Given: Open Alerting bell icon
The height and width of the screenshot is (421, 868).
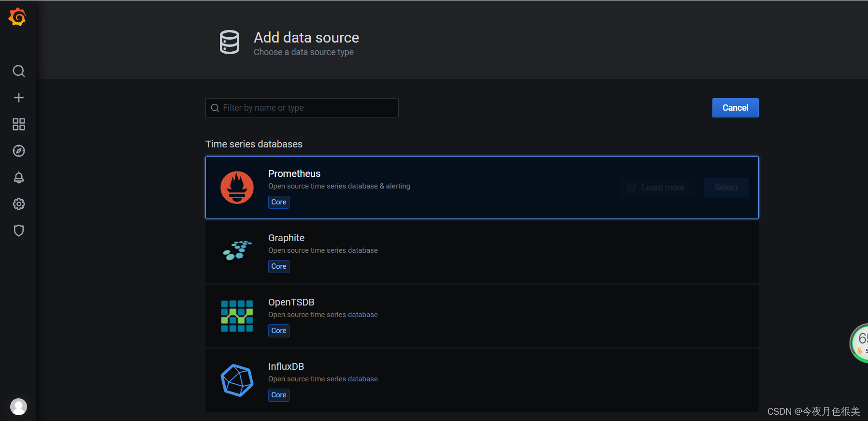Looking at the screenshot, I should click(19, 177).
